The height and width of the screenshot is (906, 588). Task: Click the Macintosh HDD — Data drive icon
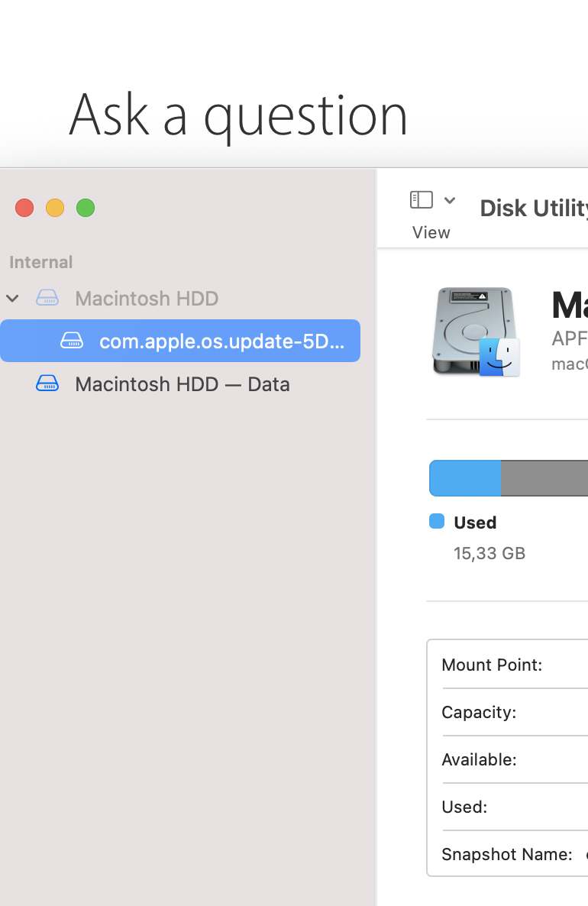pyautogui.click(x=47, y=383)
